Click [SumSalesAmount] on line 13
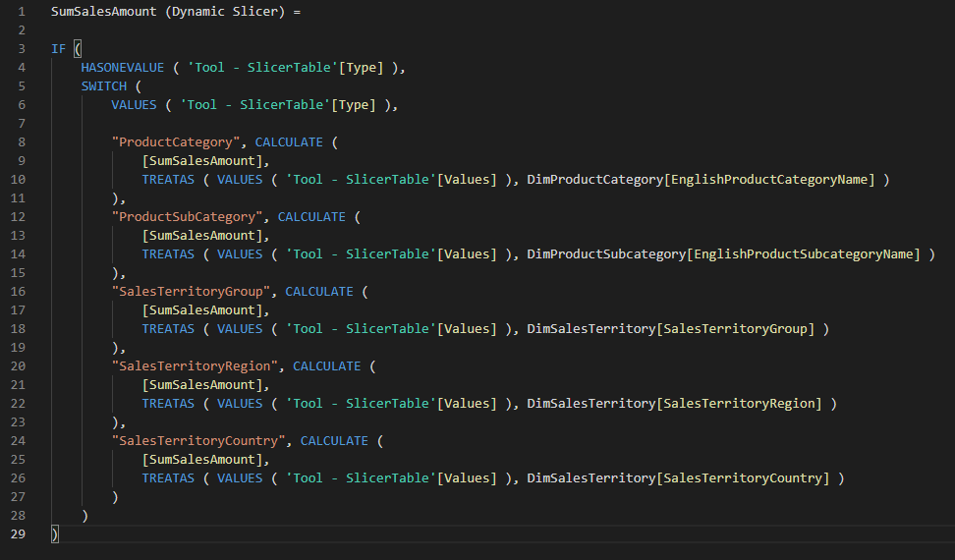 pos(201,236)
